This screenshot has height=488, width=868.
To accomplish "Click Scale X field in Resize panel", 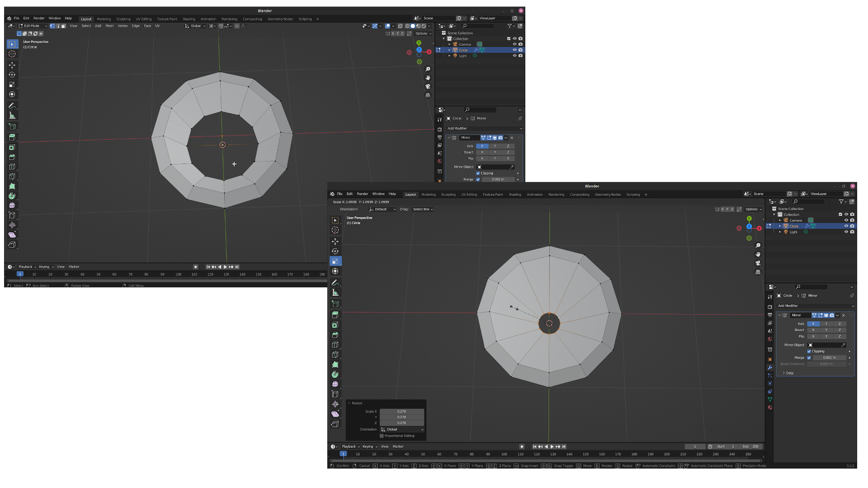I will [x=402, y=412].
